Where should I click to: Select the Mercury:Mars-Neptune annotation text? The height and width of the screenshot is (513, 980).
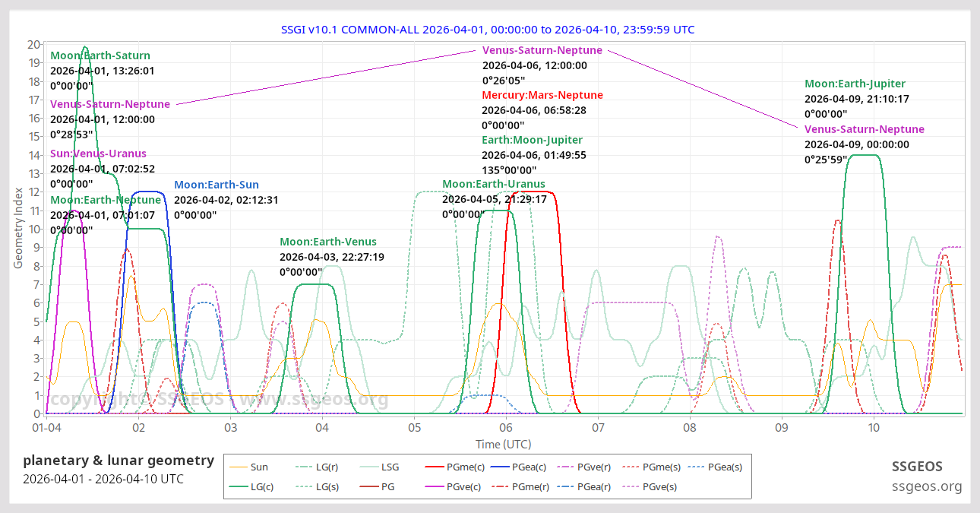(x=542, y=95)
